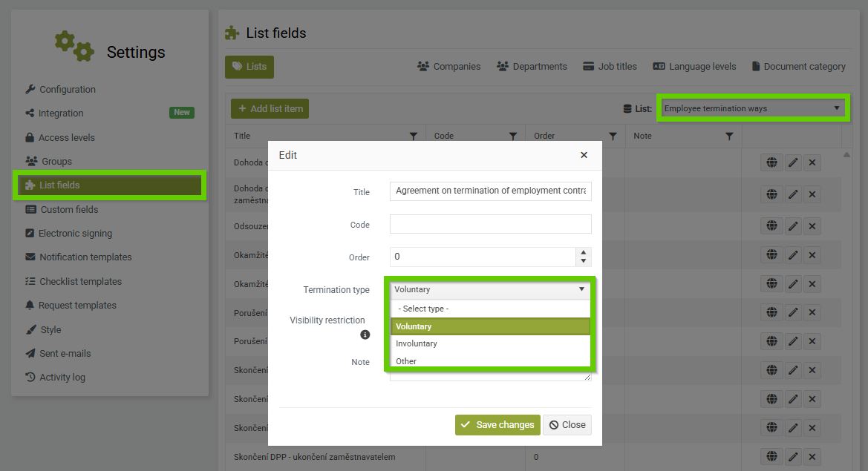Open the Note column filter icon
The image size is (868, 471).
point(729,136)
